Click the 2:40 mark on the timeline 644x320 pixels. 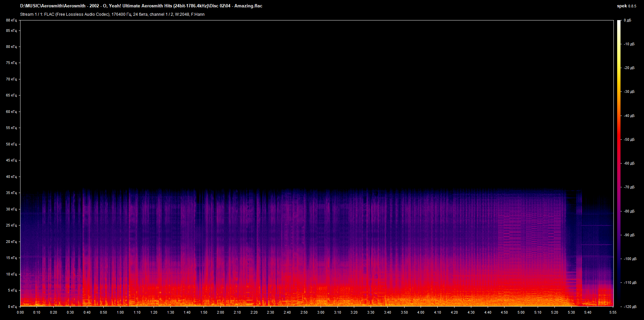point(287,312)
